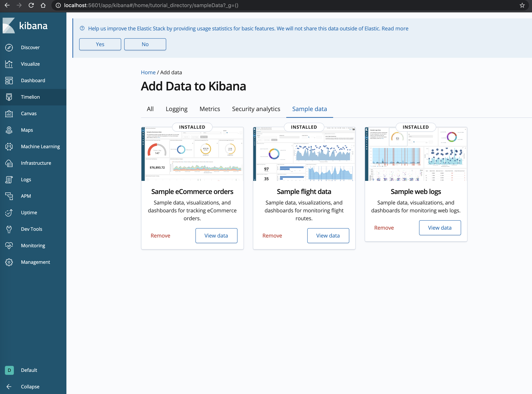Click the Sample eCommerce orders title
The image size is (532, 394).
tap(192, 192)
